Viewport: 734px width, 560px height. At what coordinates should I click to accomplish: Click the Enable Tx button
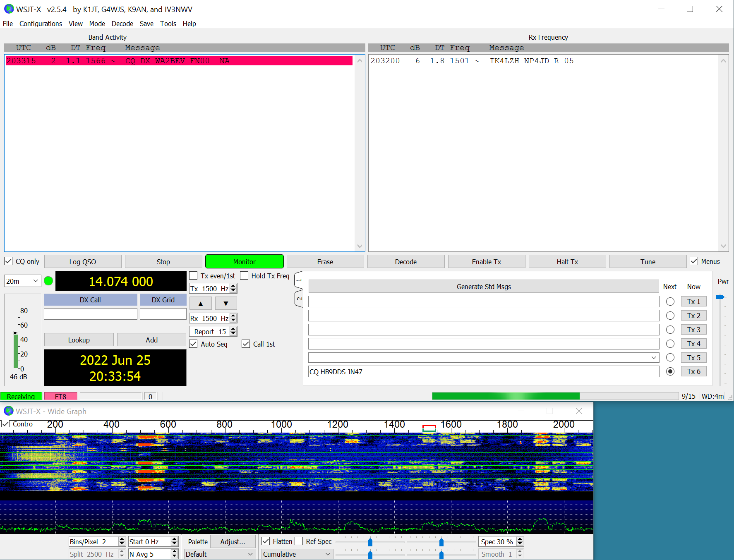coord(487,261)
